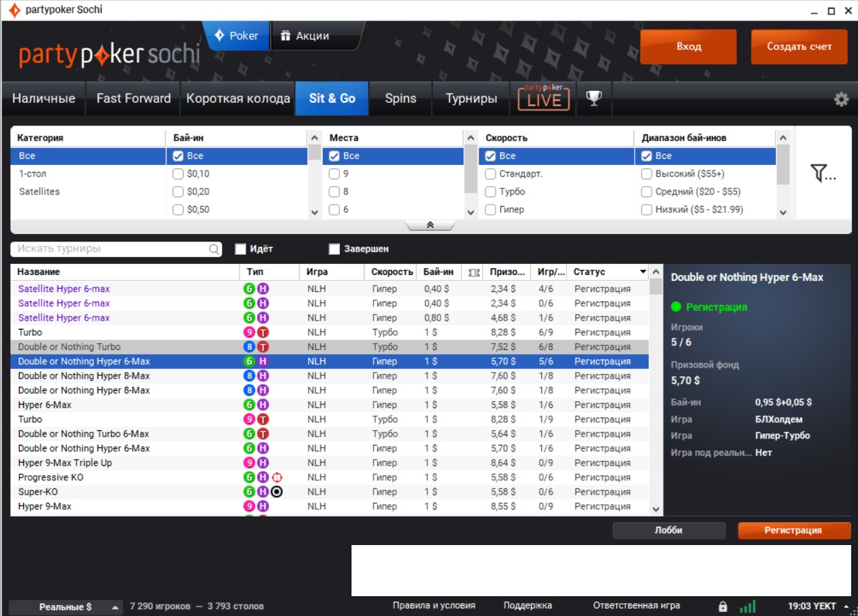The width and height of the screenshot is (858, 616).
Task: Toggle the Идёт checkbox
Action: (240, 249)
